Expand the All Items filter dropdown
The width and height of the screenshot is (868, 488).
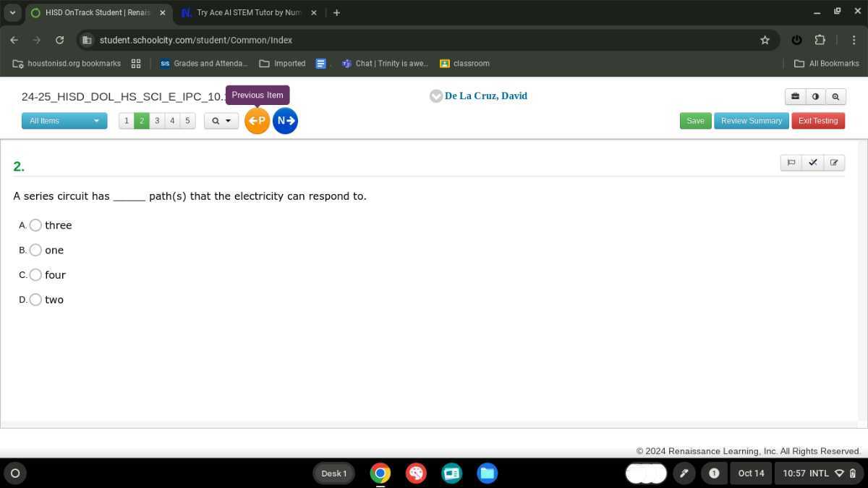[64, 121]
